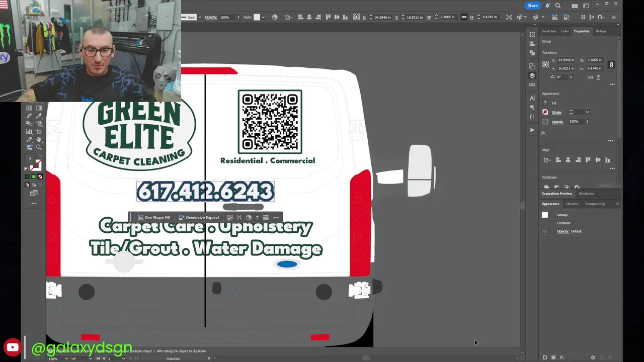Select the Zoom tool in the toolbox

click(x=39, y=147)
